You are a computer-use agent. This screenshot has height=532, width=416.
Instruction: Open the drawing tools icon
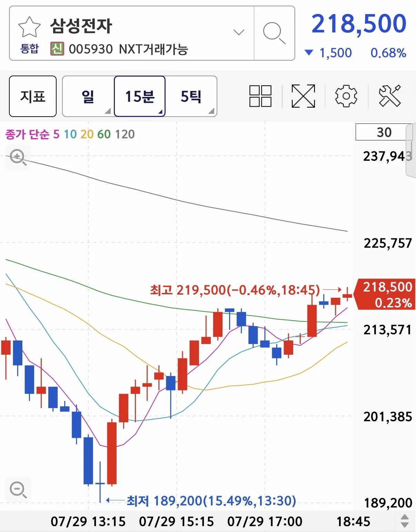coord(390,96)
